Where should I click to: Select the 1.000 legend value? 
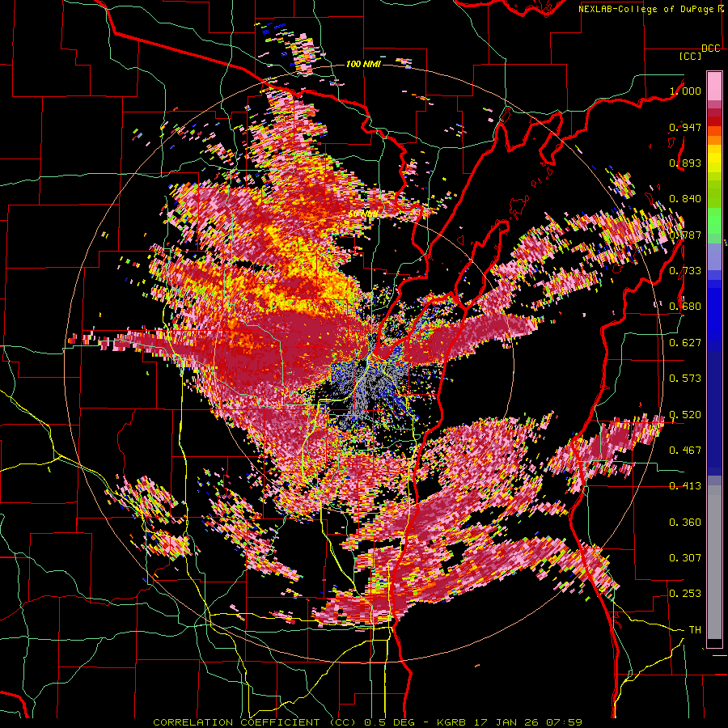[x=685, y=91]
